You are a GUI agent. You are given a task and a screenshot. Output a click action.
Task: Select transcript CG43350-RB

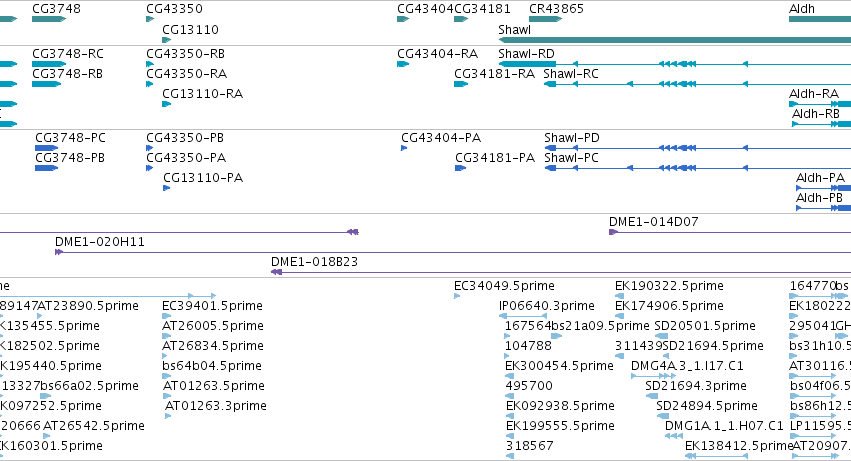pyautogui.click(x=185, y=54)
